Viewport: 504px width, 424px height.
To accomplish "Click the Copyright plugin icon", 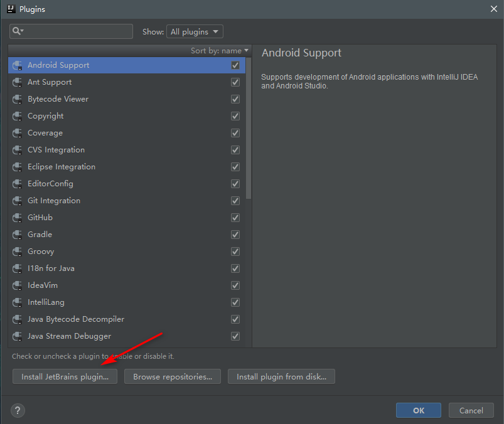I will pyautogui.click(x=18, y=116).
